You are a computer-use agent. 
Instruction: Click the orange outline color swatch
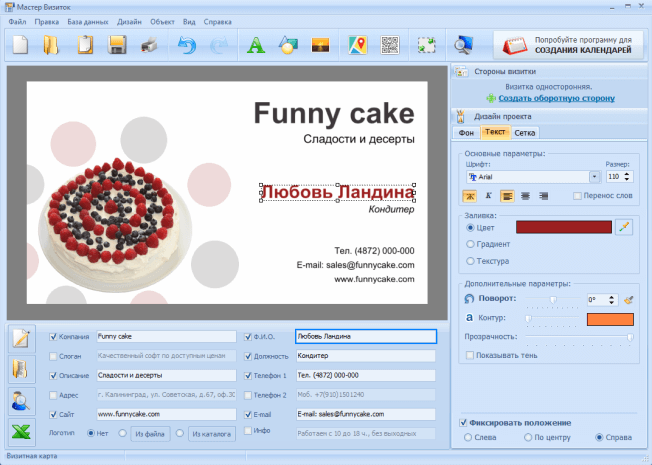click(610, 319)
